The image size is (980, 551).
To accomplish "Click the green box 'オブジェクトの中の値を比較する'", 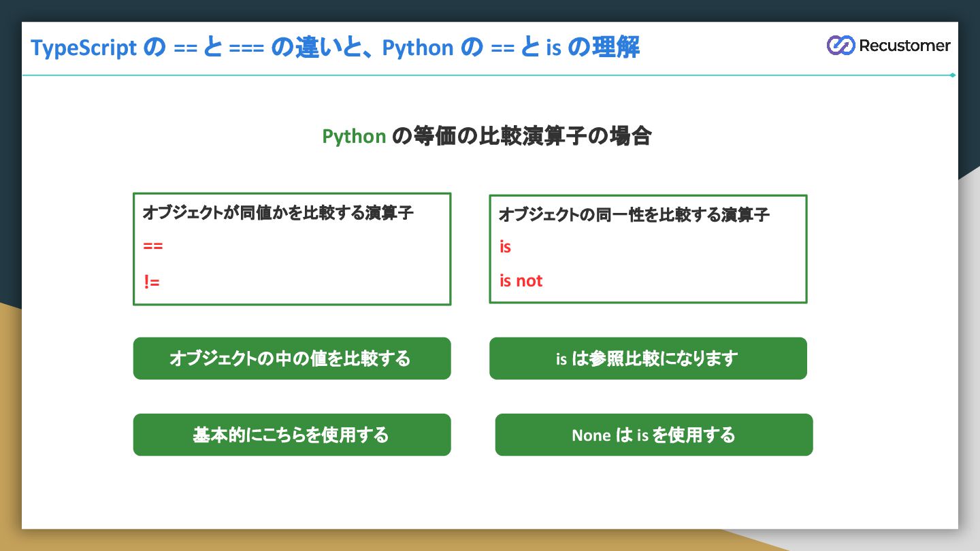I will click(292, 358).
